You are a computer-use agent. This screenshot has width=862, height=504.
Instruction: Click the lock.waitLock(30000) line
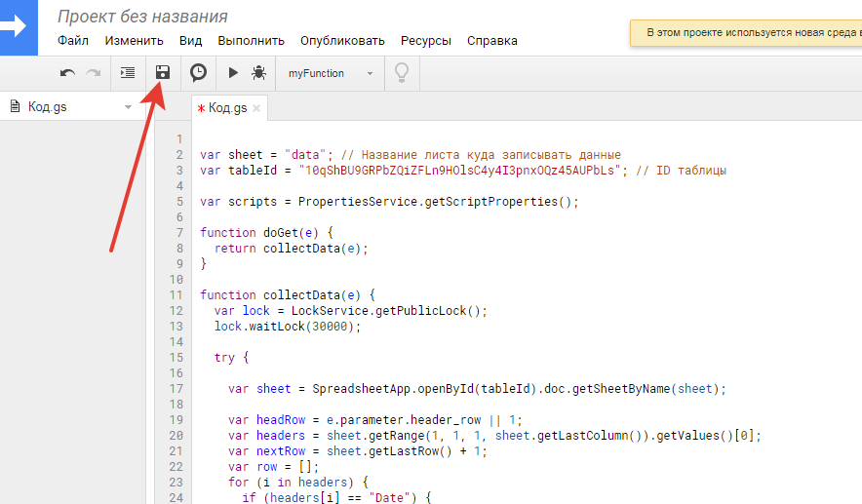(288, 327)
